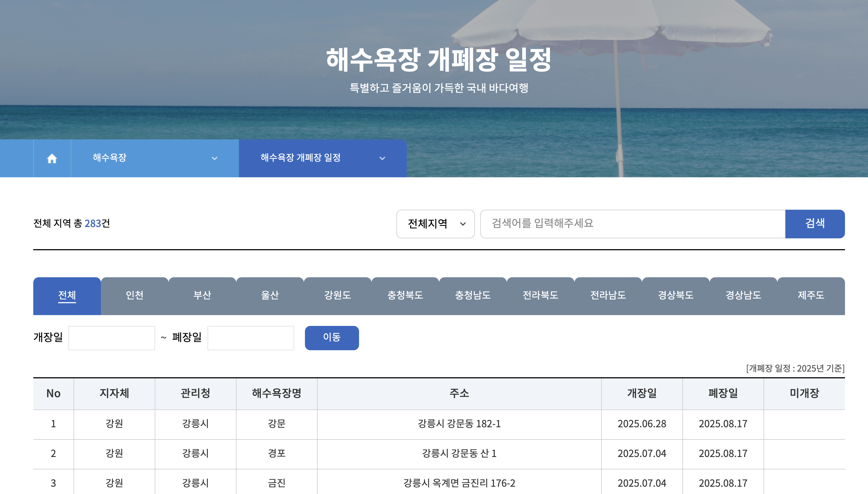Viewport: 868px width, 494px height.
Task: Expand the 해수욕장 breadcrumb dropdown
Action: coord(154,158)
